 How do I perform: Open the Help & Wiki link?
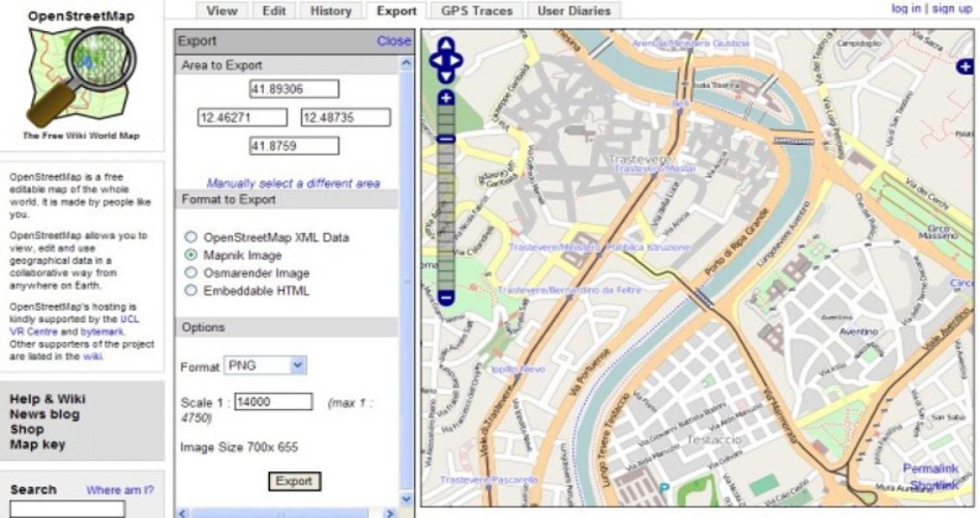click(47, 399)
